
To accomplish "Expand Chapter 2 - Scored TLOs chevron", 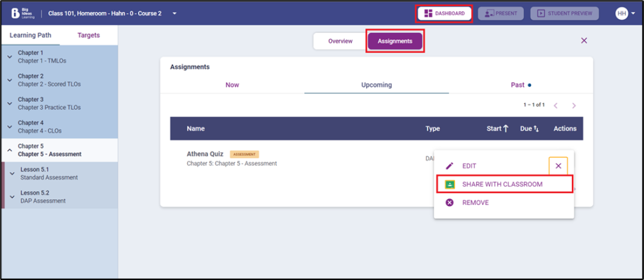I will click(x=10, y=80).
